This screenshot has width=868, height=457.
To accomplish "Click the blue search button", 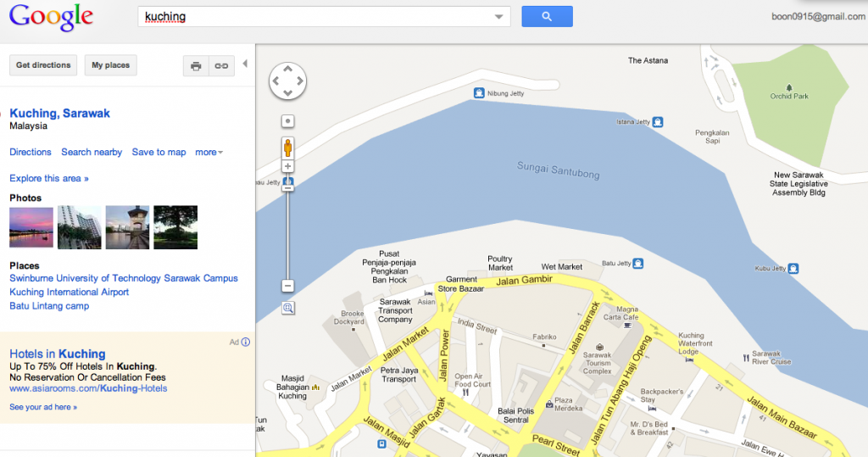I will coord(547,16).
